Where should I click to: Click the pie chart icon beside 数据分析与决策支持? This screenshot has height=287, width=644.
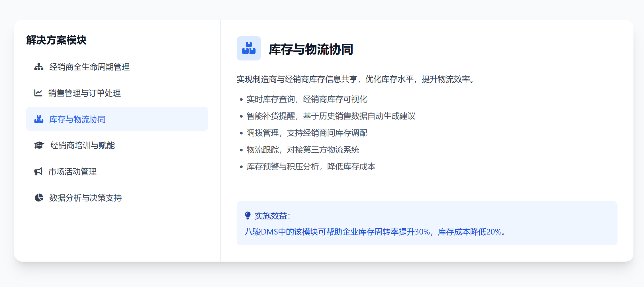pyautogui.click(x=39, y=198)
